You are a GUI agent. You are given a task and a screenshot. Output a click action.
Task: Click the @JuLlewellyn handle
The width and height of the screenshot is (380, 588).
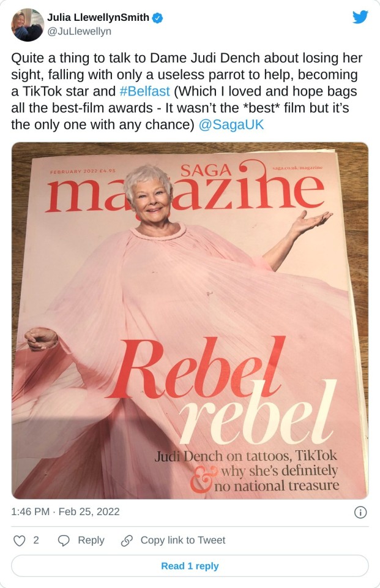[x=79, y=31]
